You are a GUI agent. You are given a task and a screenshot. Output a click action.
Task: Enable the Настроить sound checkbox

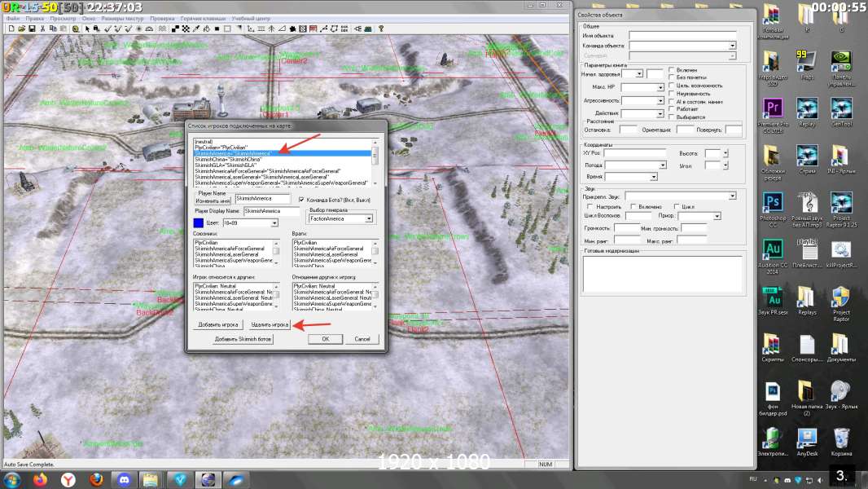coord(590,206)
